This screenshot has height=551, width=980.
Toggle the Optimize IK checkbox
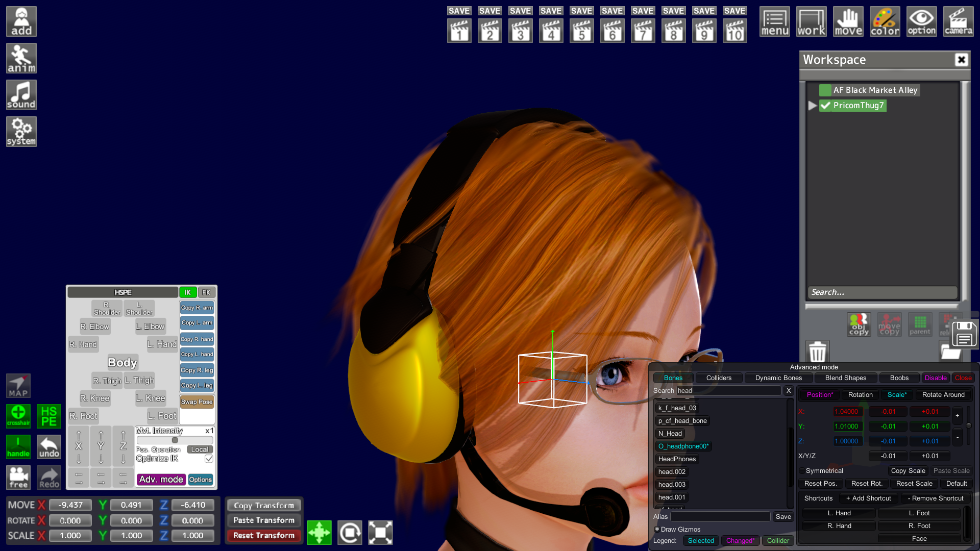tap(209, 459)
